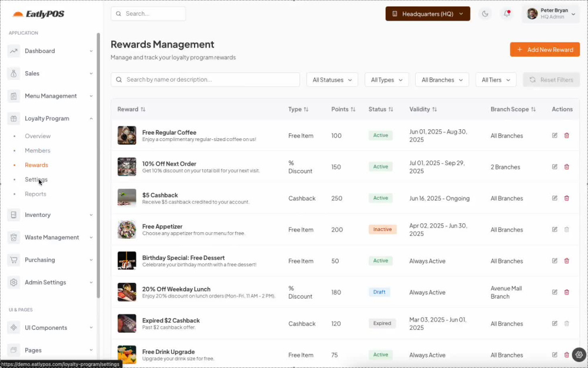Screen dimensions: 588x368
Task: Delete the 10% Off Next Order reward
Action: (567, 167)
